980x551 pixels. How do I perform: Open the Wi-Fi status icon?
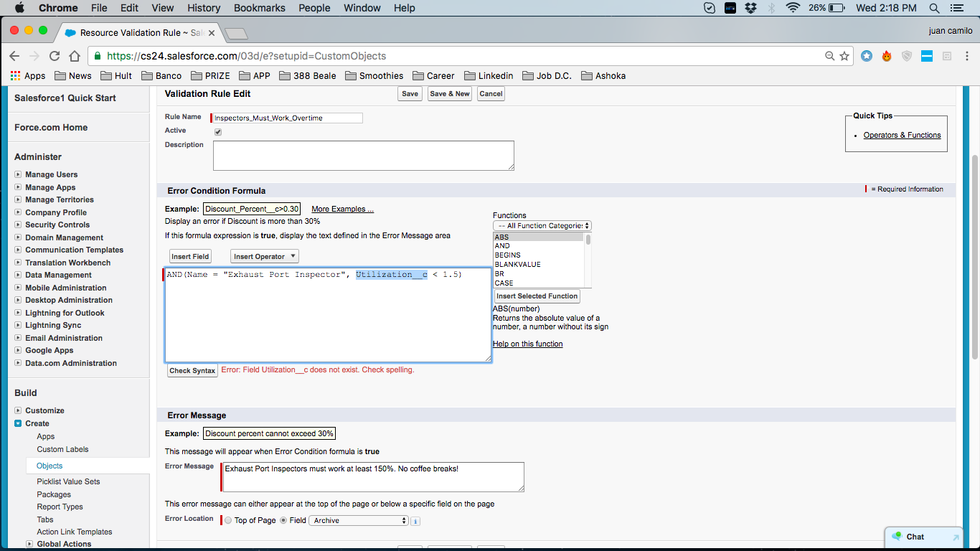[793, 8]
